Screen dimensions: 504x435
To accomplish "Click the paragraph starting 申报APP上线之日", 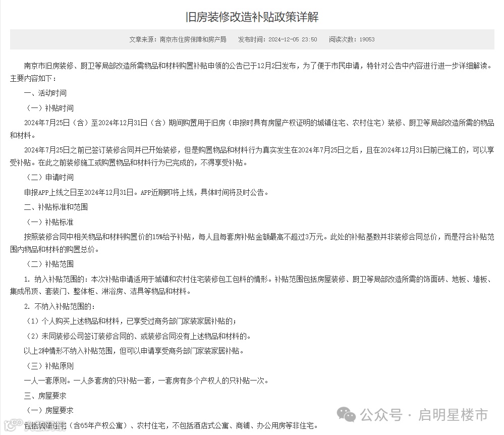I will (146, 193).
